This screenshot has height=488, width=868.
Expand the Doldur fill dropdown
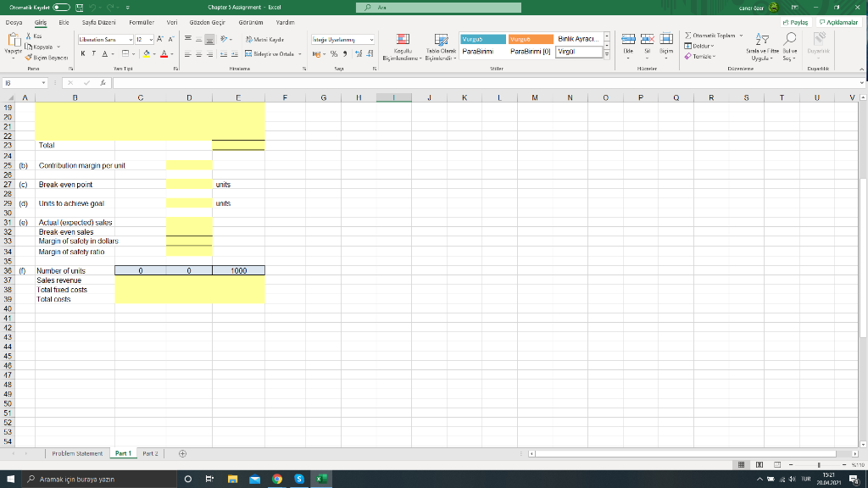[x=712, y=46]
